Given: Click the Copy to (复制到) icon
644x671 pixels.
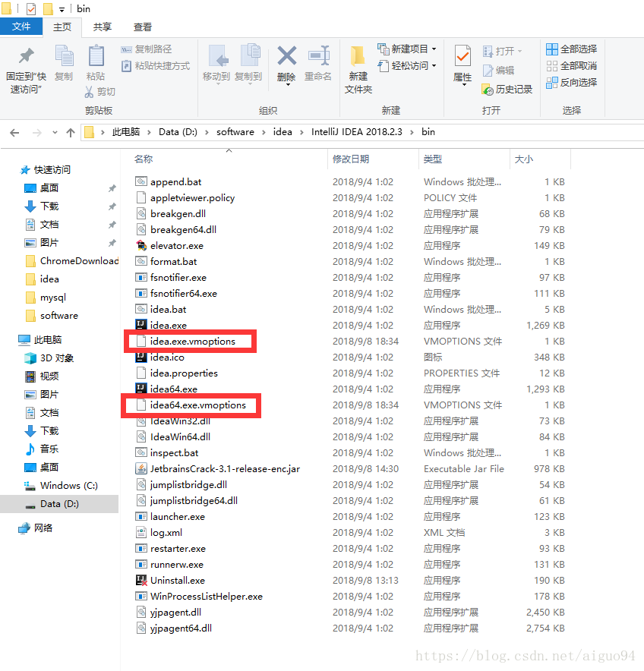Looking at the screenshot, I should pyautogui.click(x=249, y=56).
